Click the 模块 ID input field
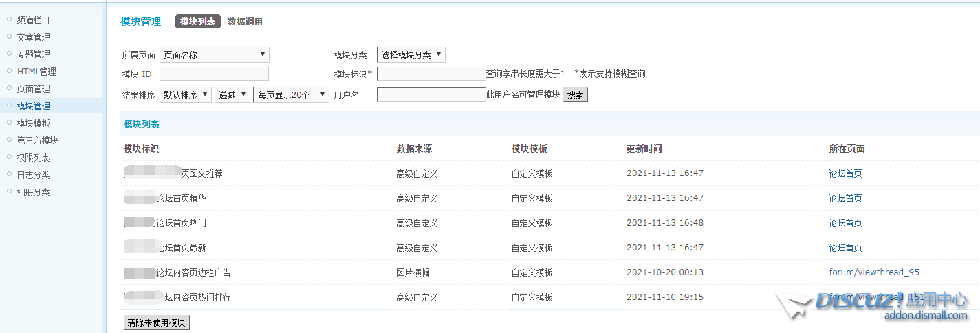Screen dimensions: 980x333 pos(214,74)
